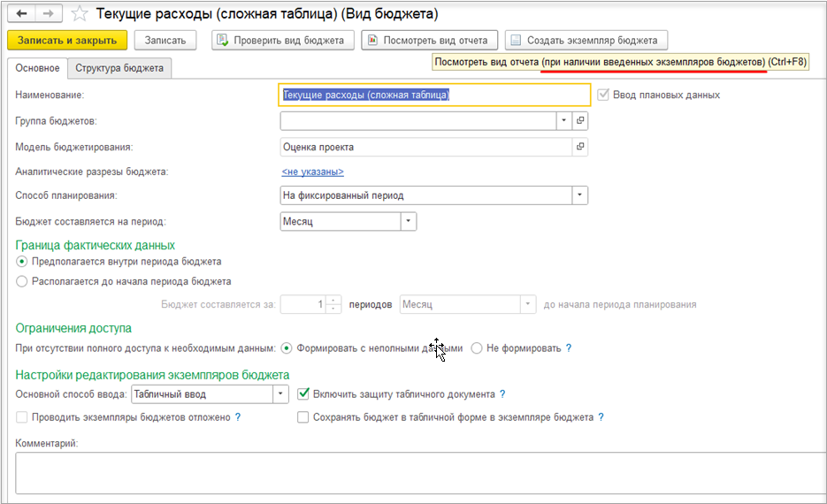Click the forward navigation arrow
This screenshot has width=827, height=504.
click(x=49, y=14)
